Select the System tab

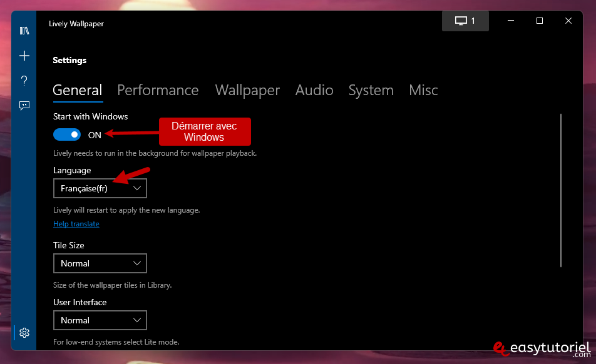(371, 90)
